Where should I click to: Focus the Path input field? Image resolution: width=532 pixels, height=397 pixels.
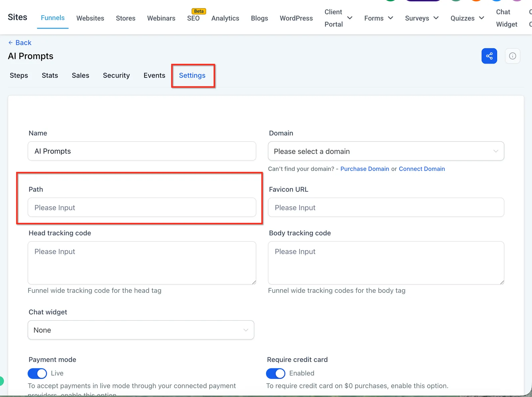pos(142,207)
